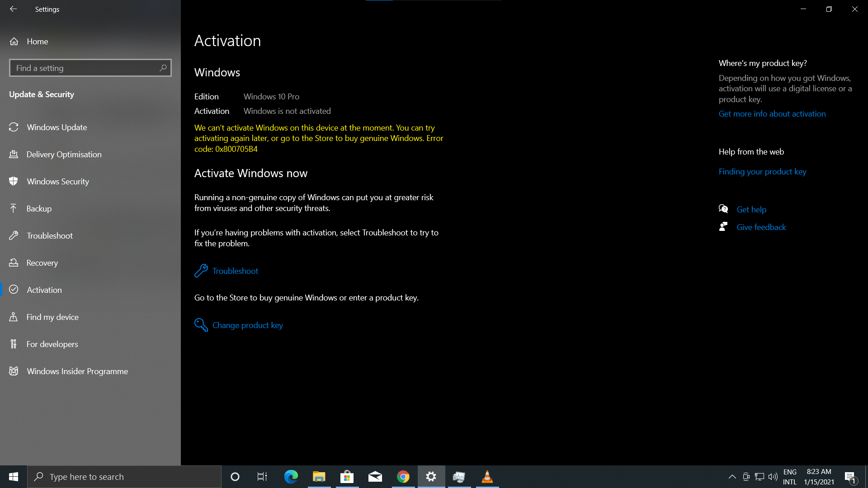Open File Explorer from taskbar
The image size is (868, 488).
(x=319, y=477)
